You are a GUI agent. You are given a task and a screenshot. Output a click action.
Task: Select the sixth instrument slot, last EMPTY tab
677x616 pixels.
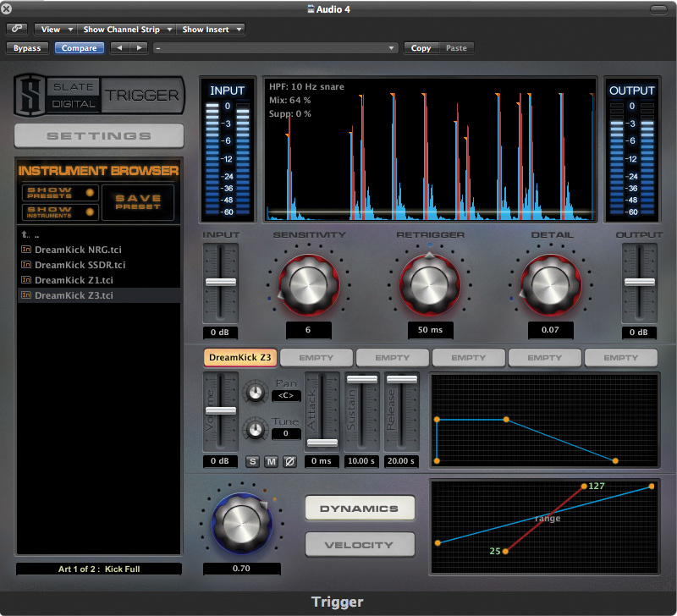621,358
